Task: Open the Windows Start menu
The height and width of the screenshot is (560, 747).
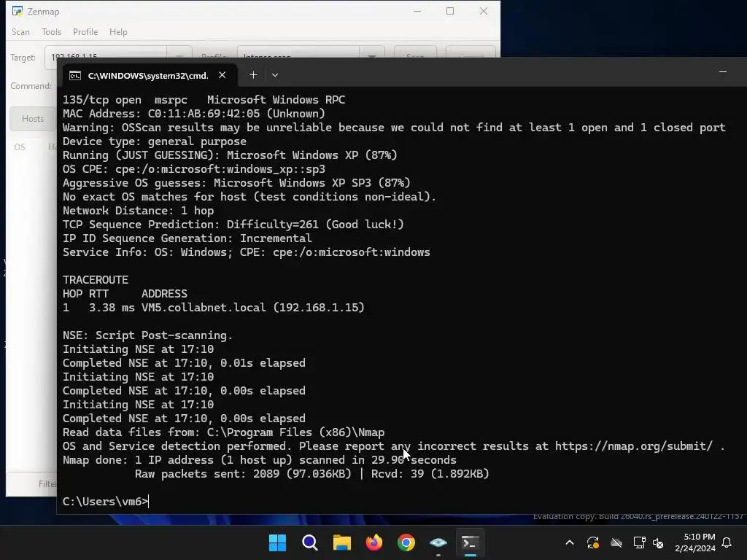Action: pos(277,542)
